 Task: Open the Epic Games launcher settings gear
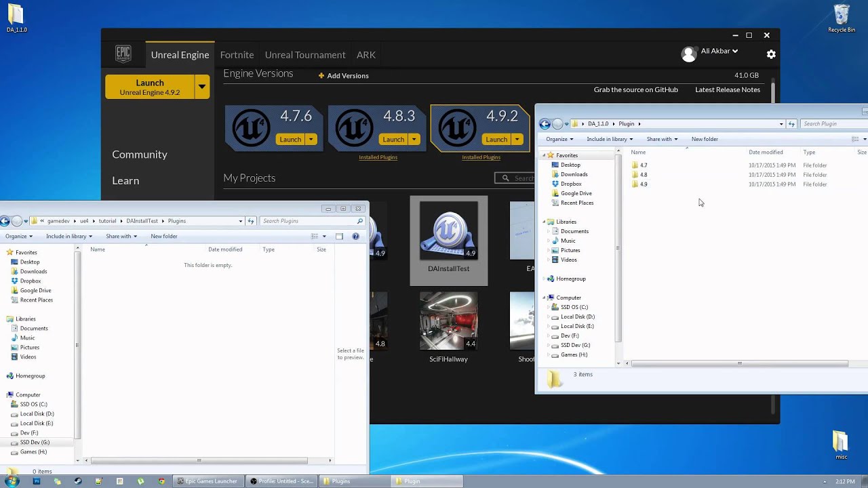click(x=771, y=54)
